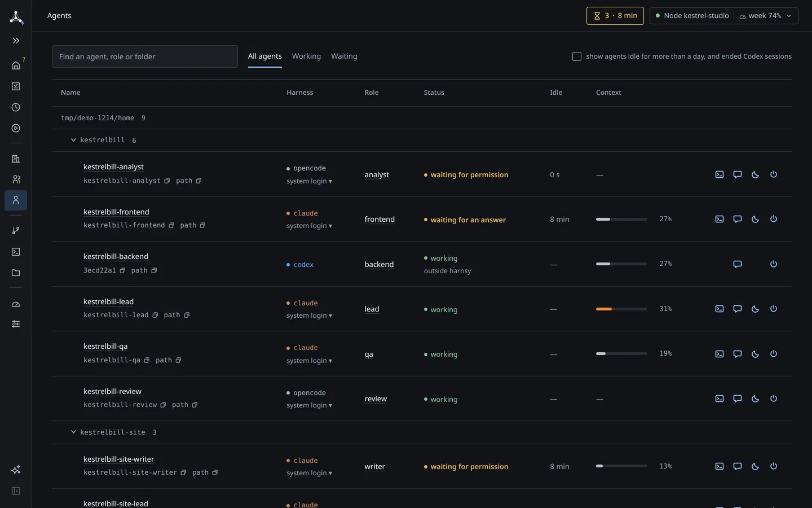This screenshot has width=812, height=508.
Task: Power off kestrelbill-analyst agent
Action: (x=774, y=174)
